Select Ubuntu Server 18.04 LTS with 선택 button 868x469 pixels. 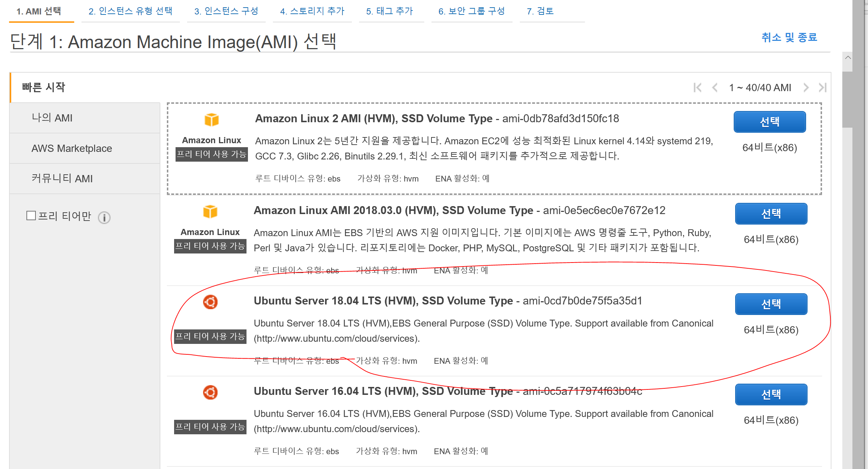coord(771,304)
